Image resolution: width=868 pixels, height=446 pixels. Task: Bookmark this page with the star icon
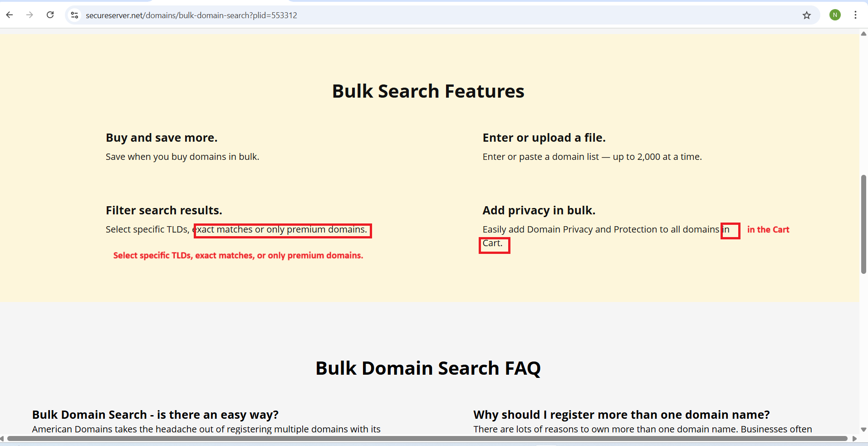806,15
